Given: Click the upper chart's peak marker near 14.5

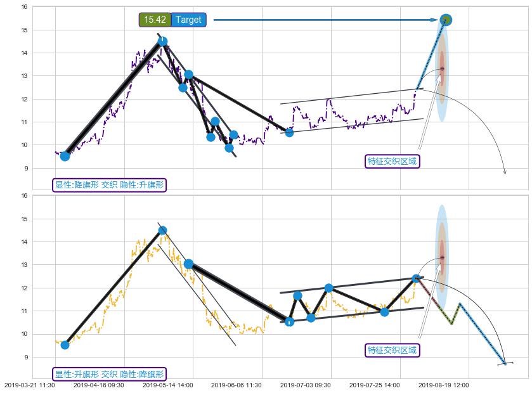Looking at the screenshot, I should [162, 42].
